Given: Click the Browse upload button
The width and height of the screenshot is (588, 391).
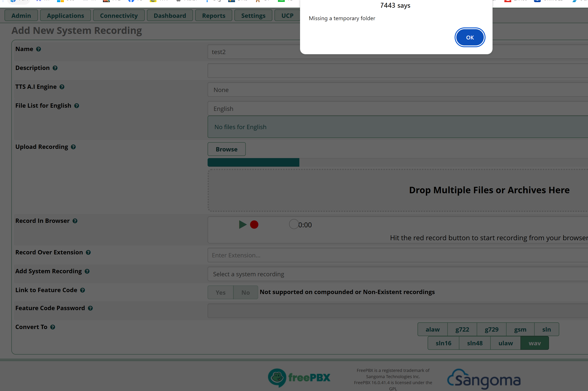Looking at the screenshot, I should pyautogui.click(x=226, y=149).
